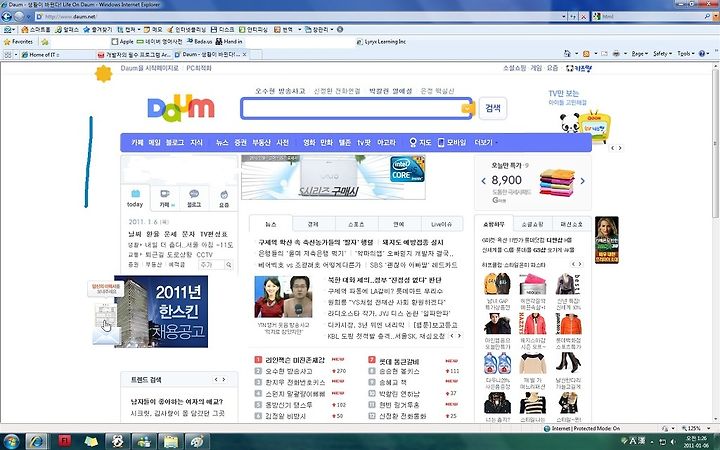Click the Daum logo
Image resolution: width=720 pixels, height=450 pixels.
click(181, 108)
